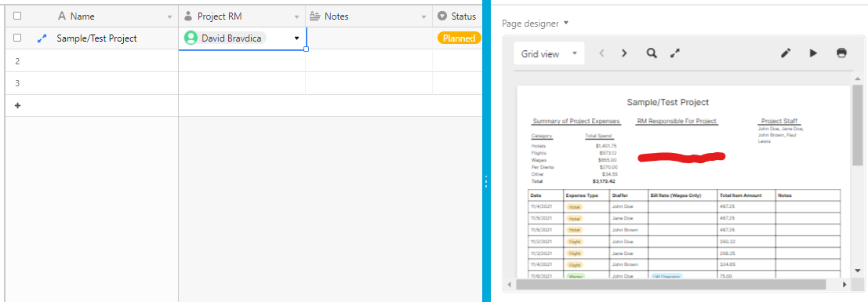Click the Planned status tag
This screenshot has width=868, height=302.
coord(459,38)
